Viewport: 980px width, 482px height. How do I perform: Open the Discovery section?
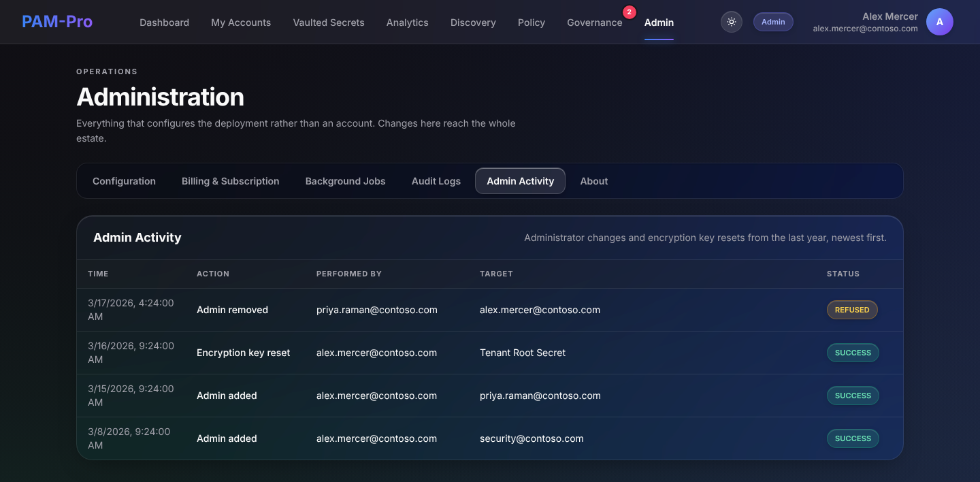pos(473,22)
